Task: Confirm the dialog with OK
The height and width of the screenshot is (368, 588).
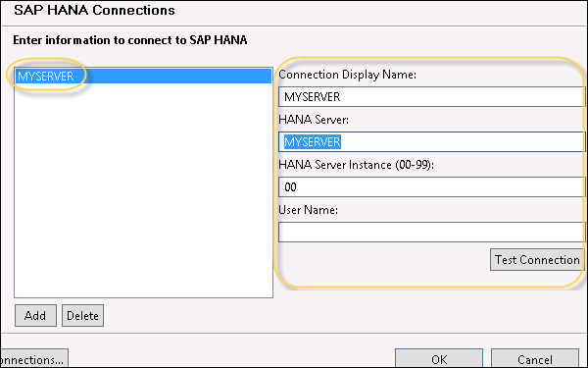Action: (439, 358)
